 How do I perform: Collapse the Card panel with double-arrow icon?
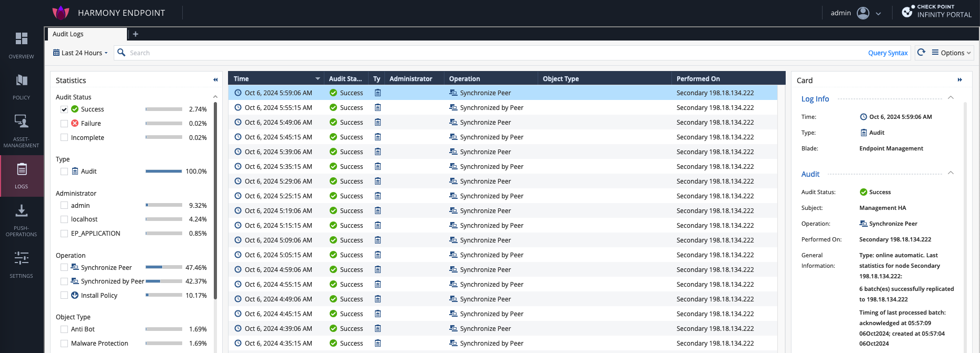959,80
